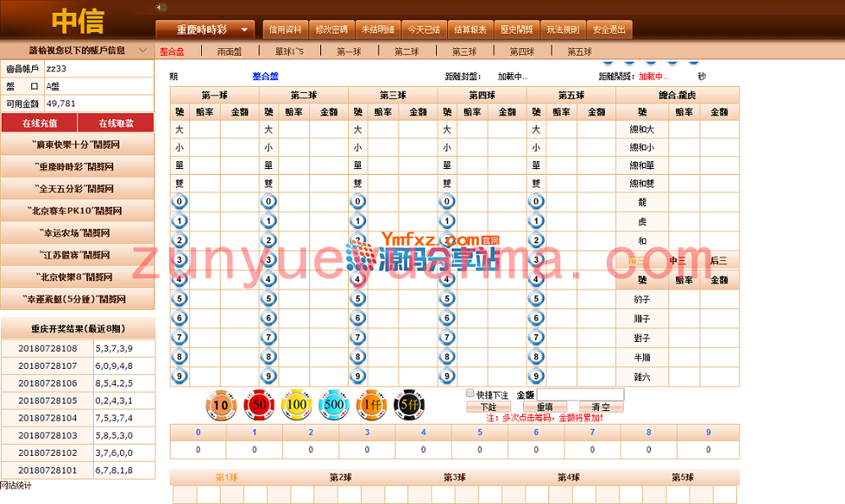The width and height of the screenshot is (845, 504).
Task: Click the 金額 amount input field
Action: [581, 395]
